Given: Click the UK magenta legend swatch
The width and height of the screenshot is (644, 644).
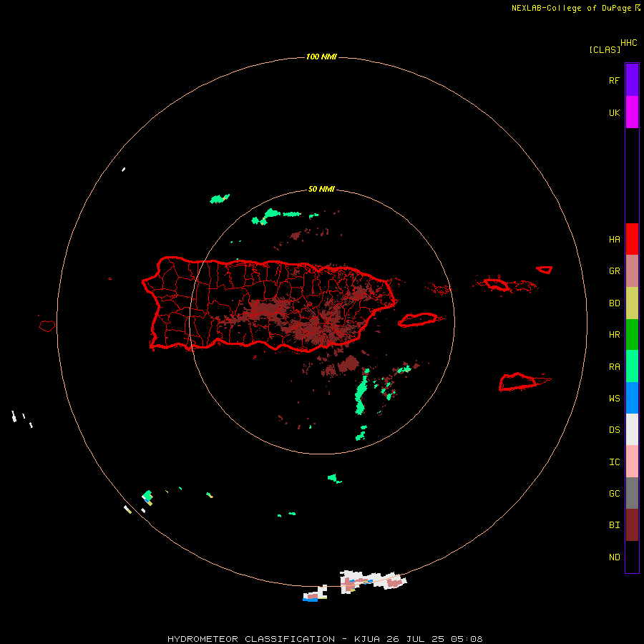Looking at the screenshot, I should pos(632,112).
